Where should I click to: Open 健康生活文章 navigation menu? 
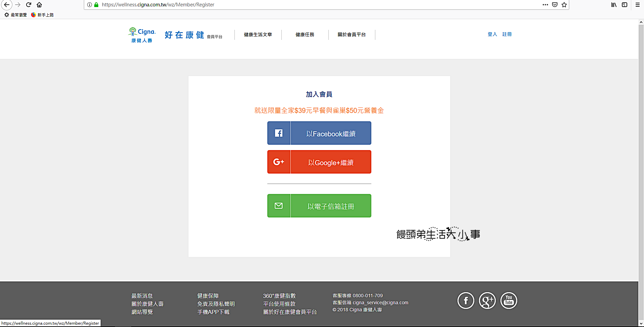tap(258, 35)
